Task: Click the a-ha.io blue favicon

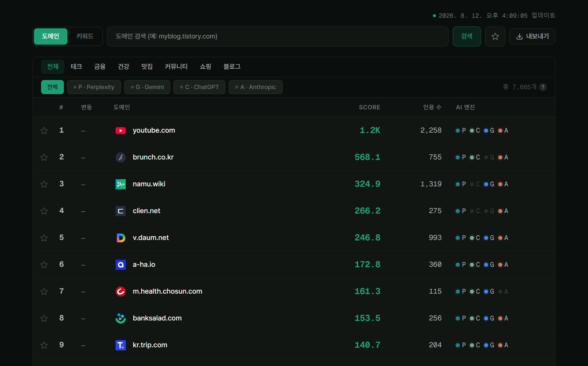Action: [x=121, y=265]
